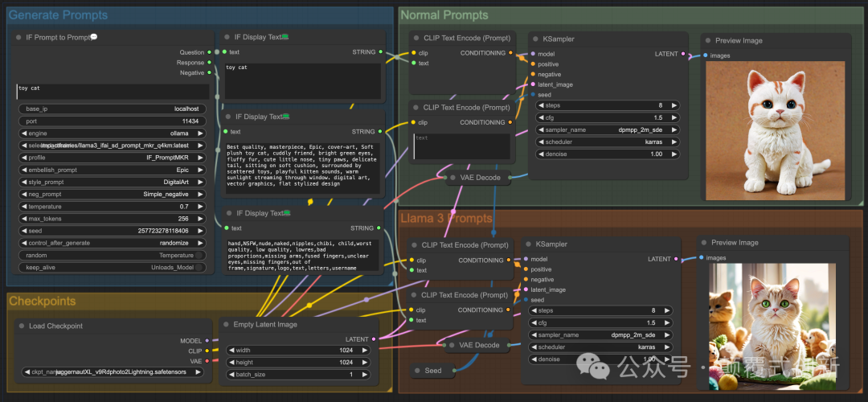The image size is (868, 402).
Task: Click the port field showing 11434
Action: 113,121
